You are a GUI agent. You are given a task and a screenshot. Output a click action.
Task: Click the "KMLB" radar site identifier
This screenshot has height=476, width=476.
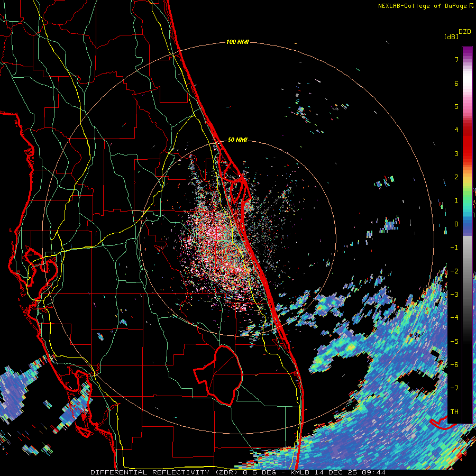click(300, 472)
